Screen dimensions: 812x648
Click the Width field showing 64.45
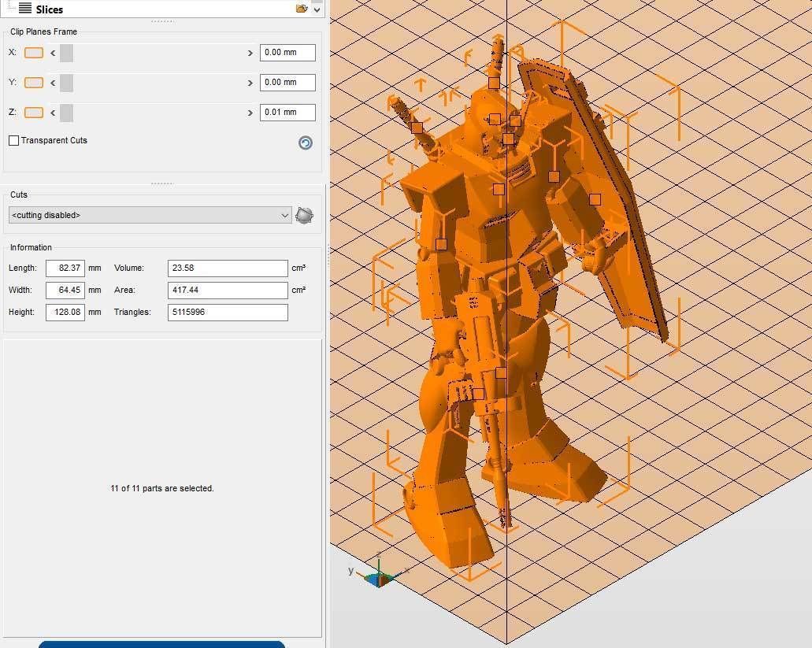pos(65,291)
